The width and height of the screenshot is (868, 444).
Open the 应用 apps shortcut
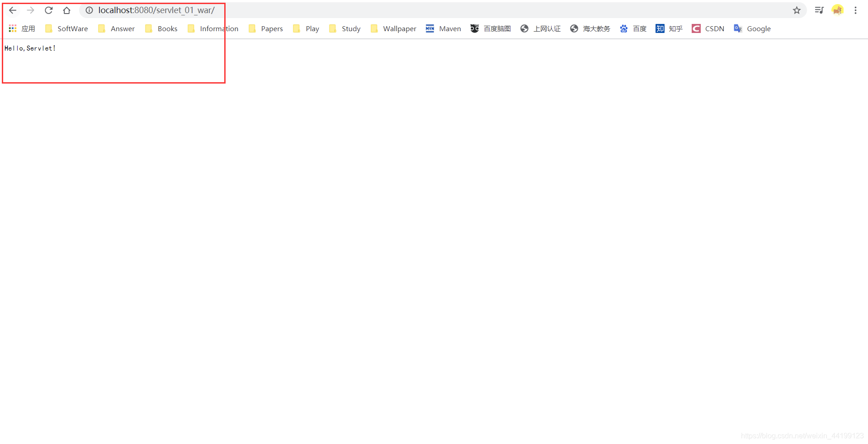click(x=22, y=28)
